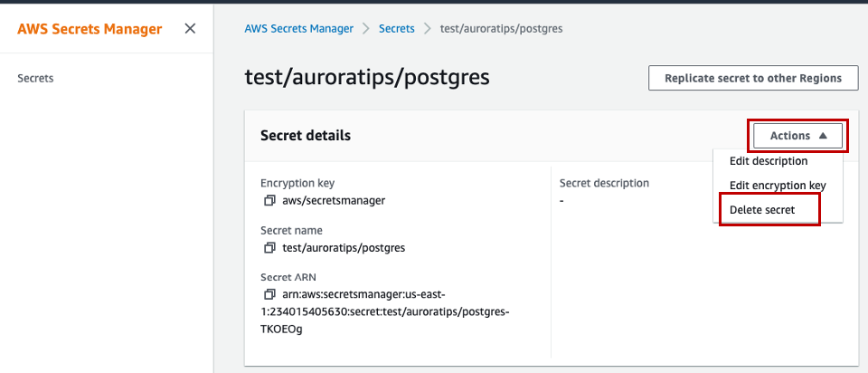Viewport: 868px width, 373px height.
Task: Click the arn:aws:secretsmanager ARN text
Action: tap(385, 311)
